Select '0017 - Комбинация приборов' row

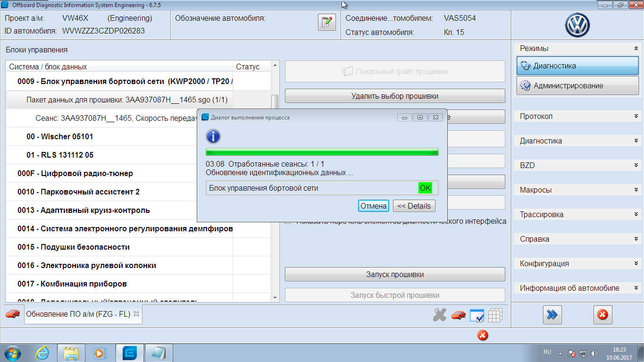point(138,284)
